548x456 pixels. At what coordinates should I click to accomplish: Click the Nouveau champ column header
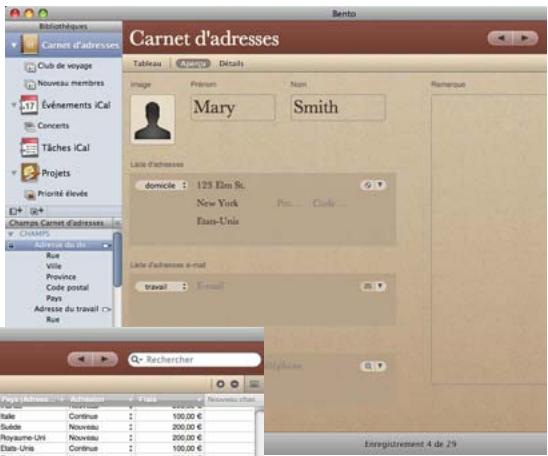pos(233,399)
